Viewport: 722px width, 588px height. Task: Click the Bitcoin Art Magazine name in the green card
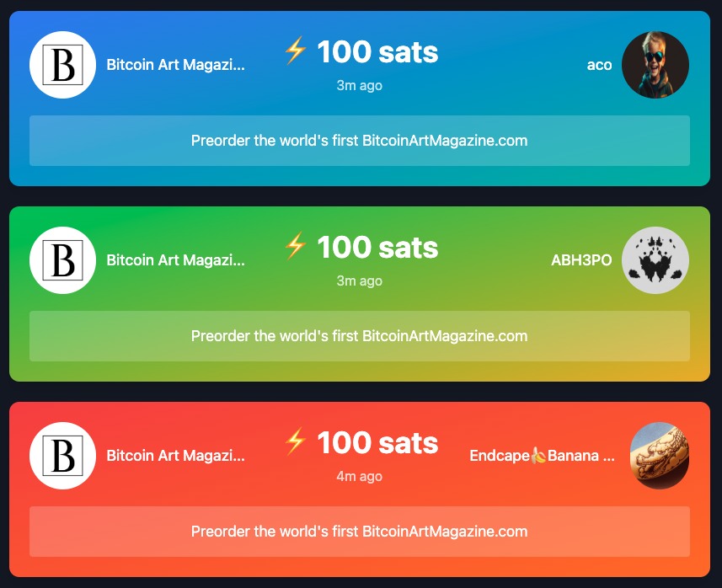pyautogui.click(x=175, y=260)
